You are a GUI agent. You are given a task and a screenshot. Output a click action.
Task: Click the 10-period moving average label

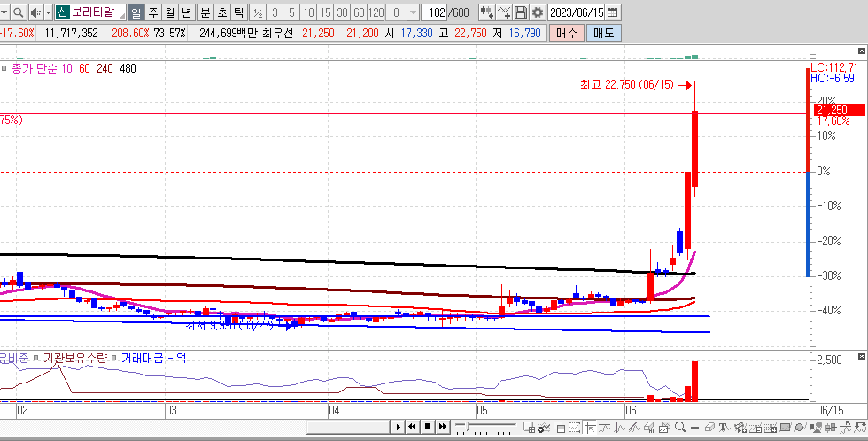pyautogui.click(x=67, y=68)
